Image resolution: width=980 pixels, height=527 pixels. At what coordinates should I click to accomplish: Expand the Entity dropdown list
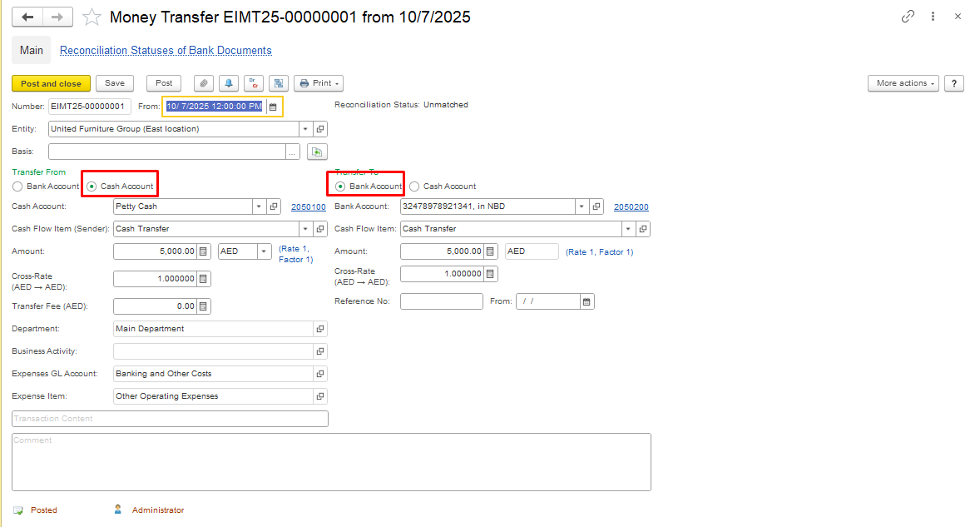pyautogui.click(x=305, y=129)
